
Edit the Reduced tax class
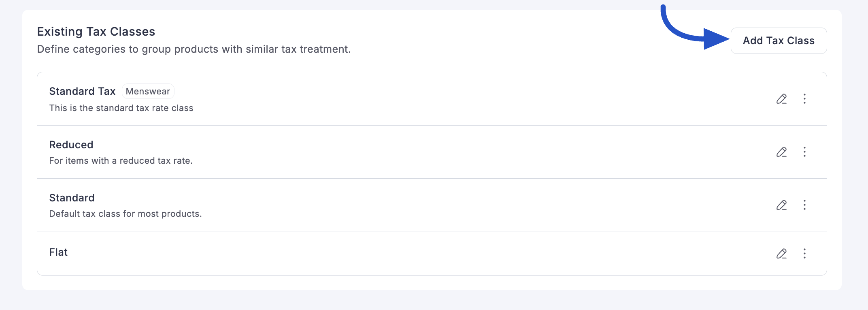point(781,152)
